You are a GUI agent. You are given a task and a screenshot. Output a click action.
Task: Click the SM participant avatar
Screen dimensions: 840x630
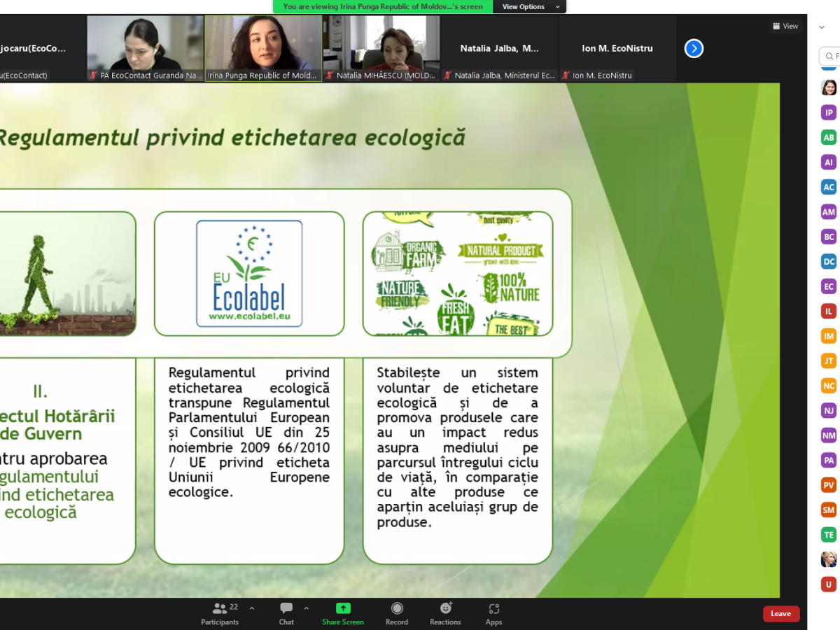click(x=829, y=510)
